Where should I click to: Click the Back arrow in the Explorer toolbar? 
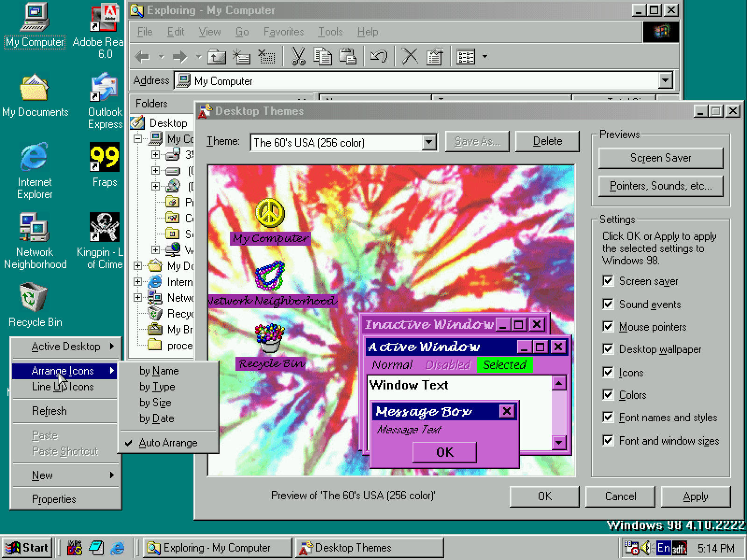point(142,57)
